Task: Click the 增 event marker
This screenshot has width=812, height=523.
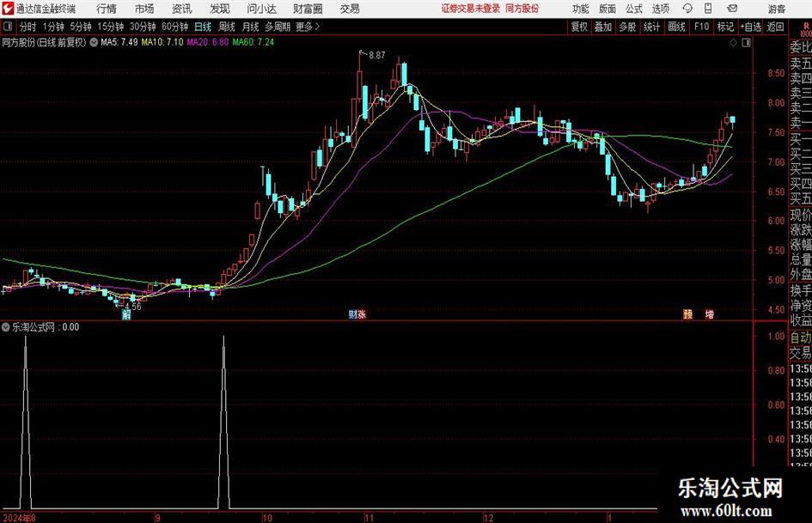Action: 710,314
